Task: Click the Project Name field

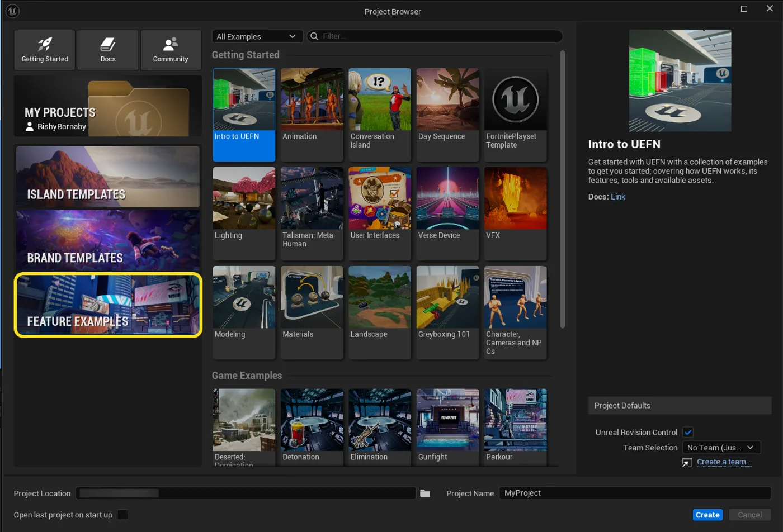Action: coord(635,493)
